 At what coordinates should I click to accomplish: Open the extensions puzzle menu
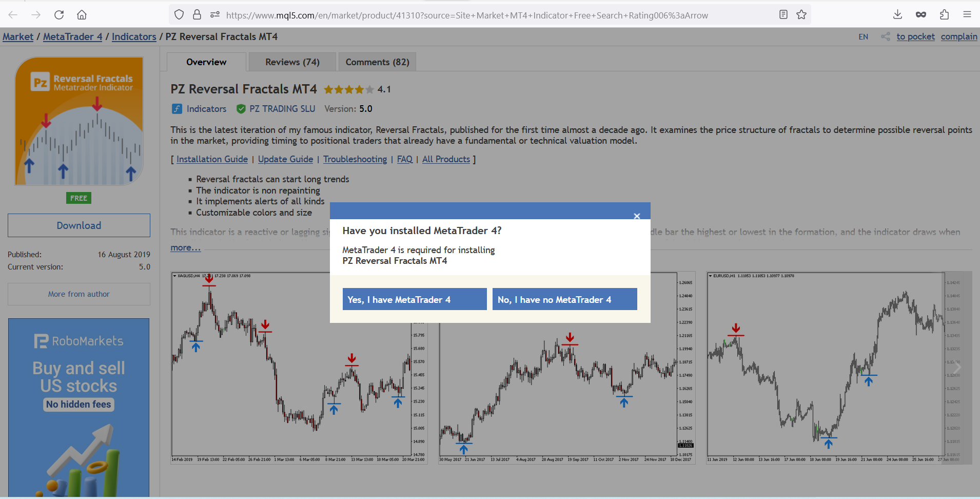(944, 15)
